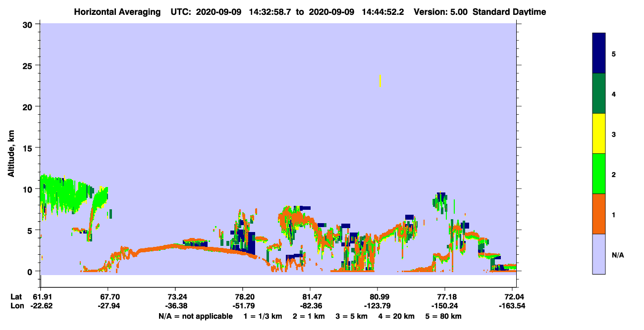Click 'Version: 5.00' in the title
644x330 pixels.
pyautogui.click(x=440, y=12)
